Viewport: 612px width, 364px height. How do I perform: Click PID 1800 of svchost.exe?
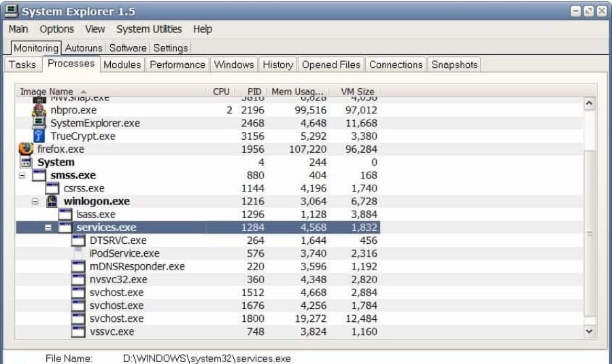[252, 318]
